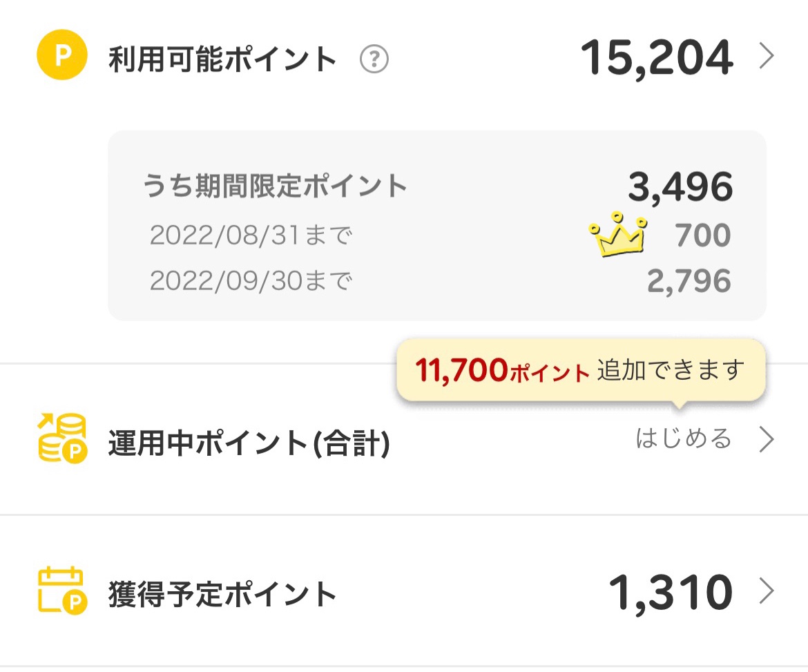The image size is (808, 672).
Task: Tap the うち期間限定ポイント heading
Action: coord(275,186)
